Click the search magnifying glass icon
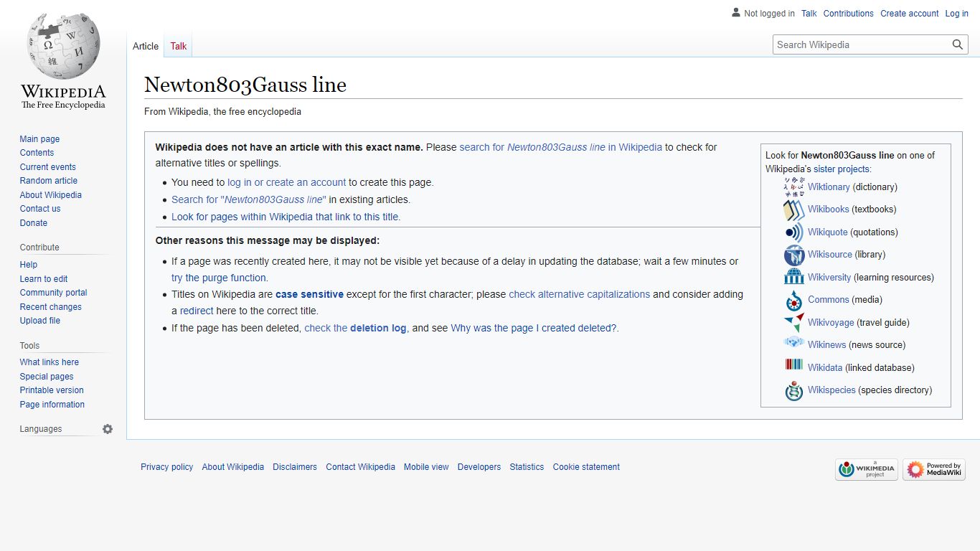The height and width of the screenshot is (551, 980). 958,44
